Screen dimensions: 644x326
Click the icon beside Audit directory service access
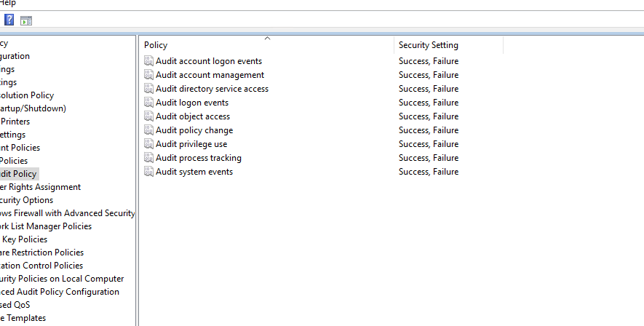(149, 89)
